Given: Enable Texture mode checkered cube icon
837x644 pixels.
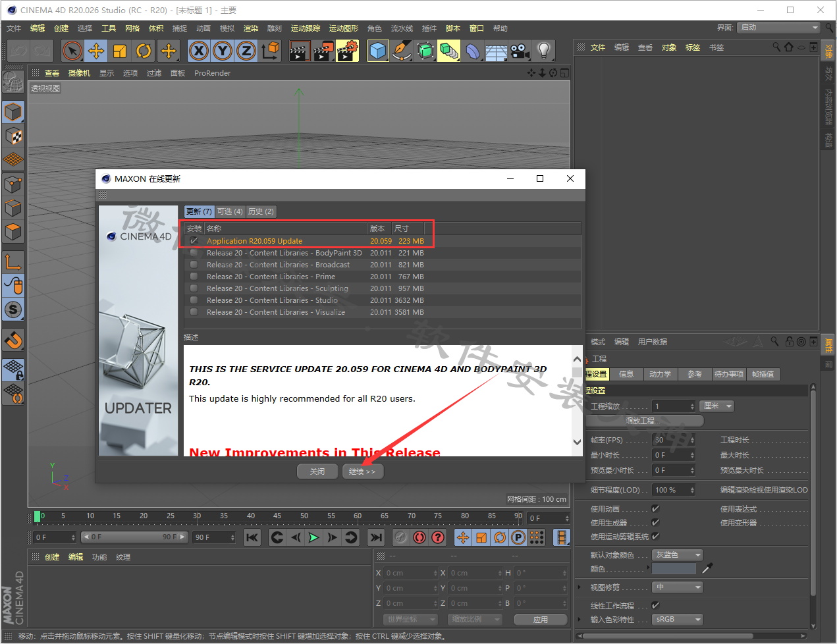Looking at the screenshot, I should 13,136.
